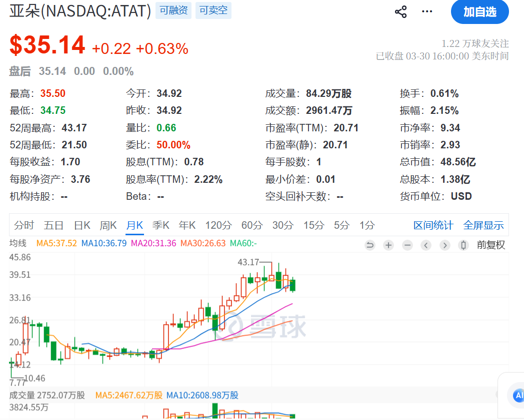
Task: Switch to the 60分 chart tab
Action: pyautogui.click(x=252, y=225)
